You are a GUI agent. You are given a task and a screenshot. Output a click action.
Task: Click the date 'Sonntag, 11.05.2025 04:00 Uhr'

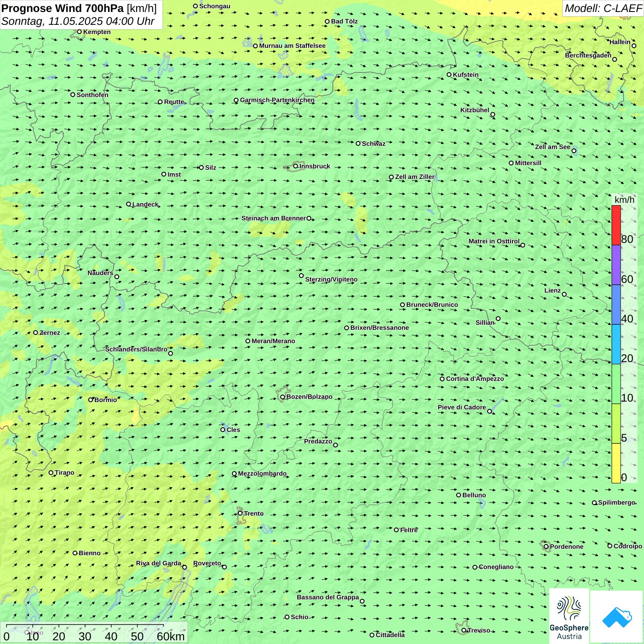click(78, 21)
